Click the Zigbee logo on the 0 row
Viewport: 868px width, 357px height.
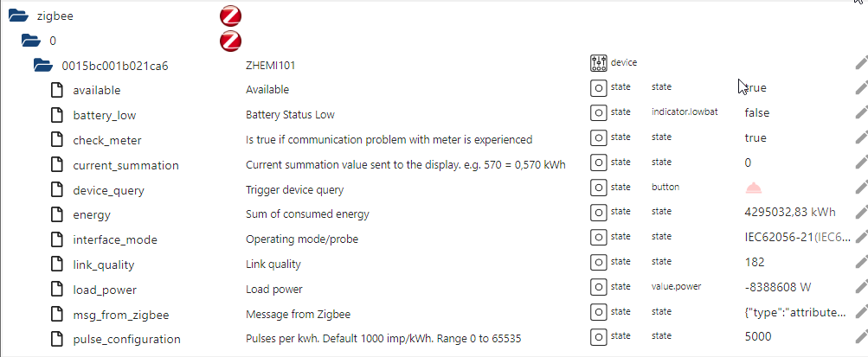click(x=230, y=41)
